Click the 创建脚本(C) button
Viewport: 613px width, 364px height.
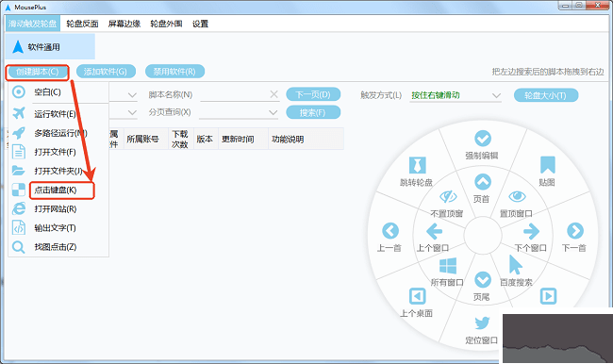37,72
